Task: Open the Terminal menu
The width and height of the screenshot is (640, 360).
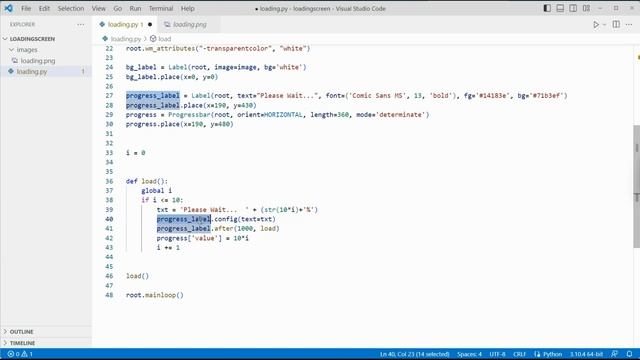Action: pos(161,9)
